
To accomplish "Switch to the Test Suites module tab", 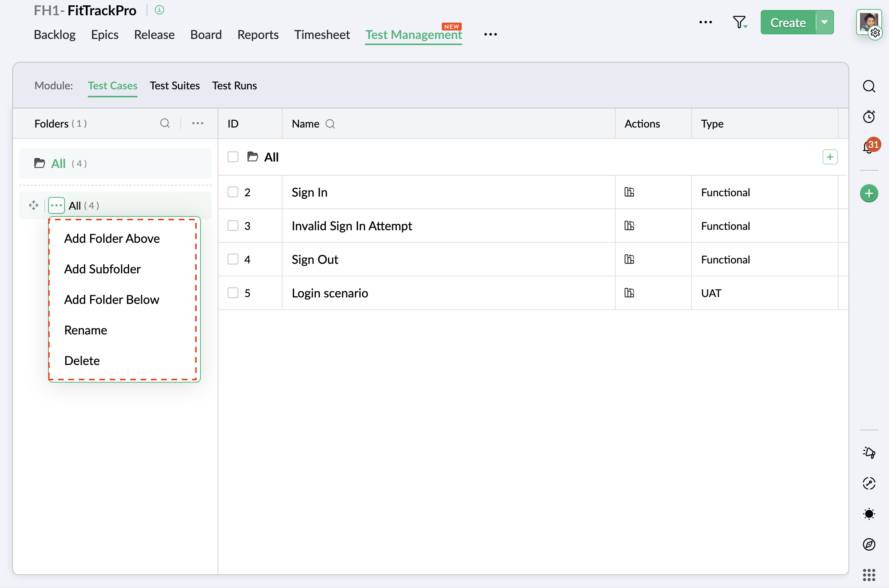I will point(175,86).
